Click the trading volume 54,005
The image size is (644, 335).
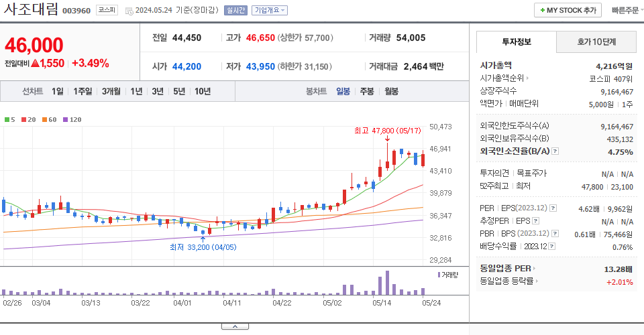tap(411, 38)
